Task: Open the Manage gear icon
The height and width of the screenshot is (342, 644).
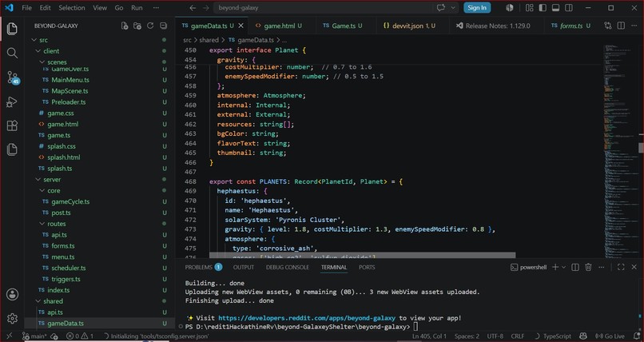Action: pyautogui.click(x=12, y=318)
